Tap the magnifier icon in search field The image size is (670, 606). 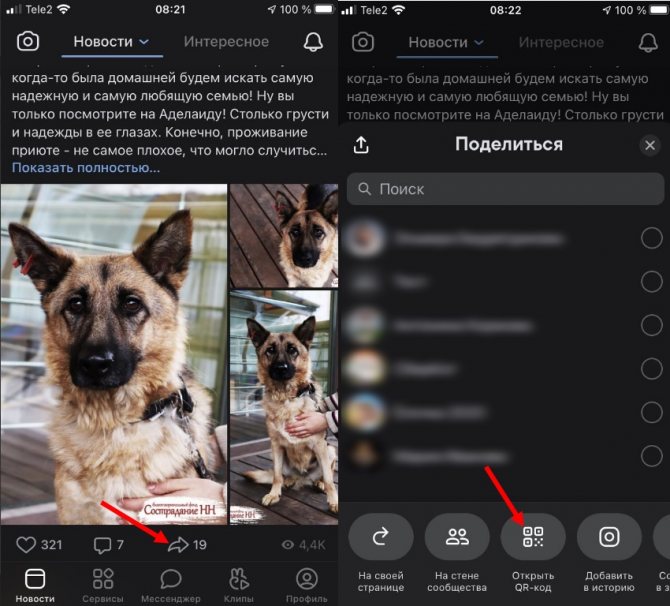[364, 189]
